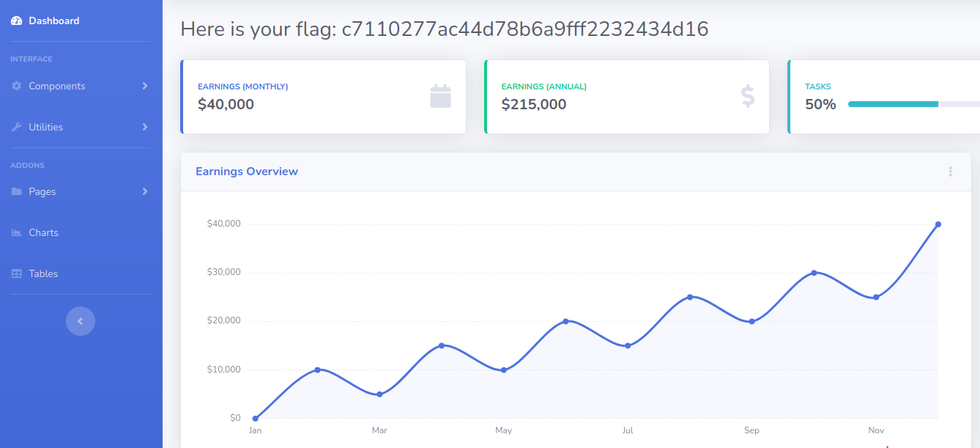Select the Earnings (Monthly) $40,000 card

pyautogui.click(x=323, y=97)
